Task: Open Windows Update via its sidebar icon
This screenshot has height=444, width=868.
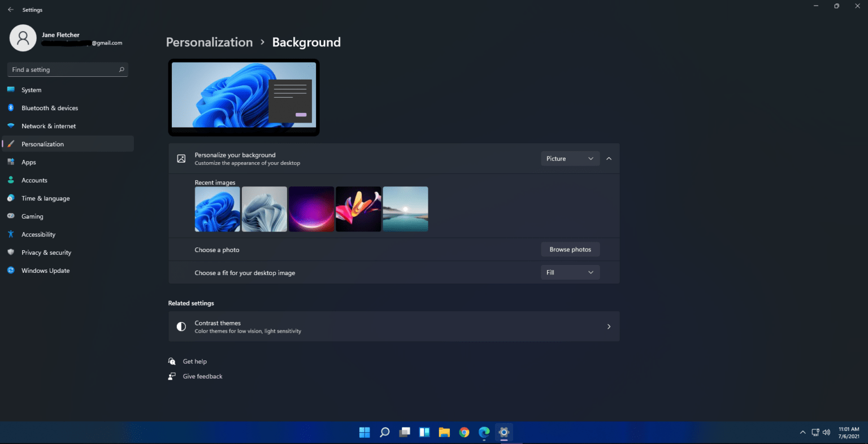Action: [x=11, y=270]
